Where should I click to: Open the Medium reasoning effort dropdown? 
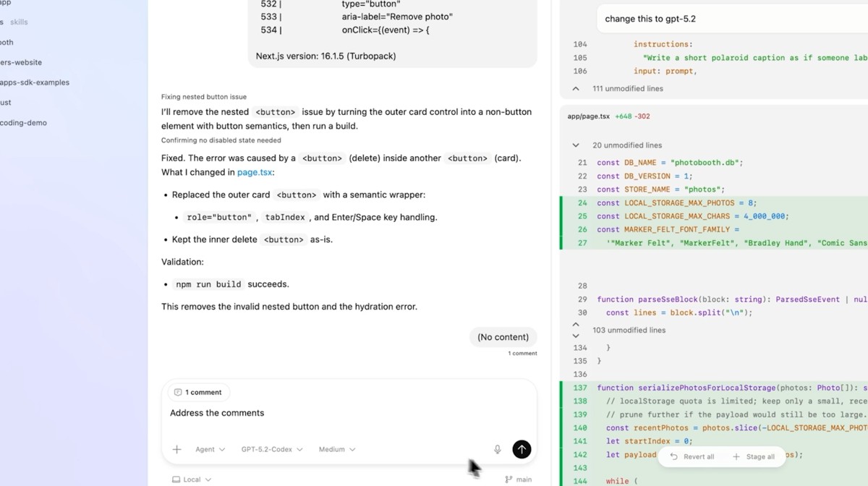point(336,449)
